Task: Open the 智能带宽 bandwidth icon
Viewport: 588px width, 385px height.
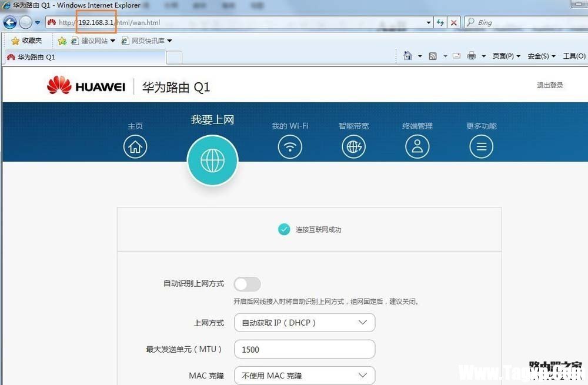Action: [353, 146]
